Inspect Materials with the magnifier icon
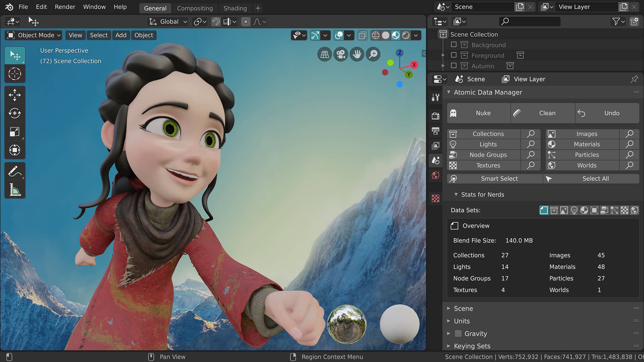The image size is (644, 362). click(630, 144)
